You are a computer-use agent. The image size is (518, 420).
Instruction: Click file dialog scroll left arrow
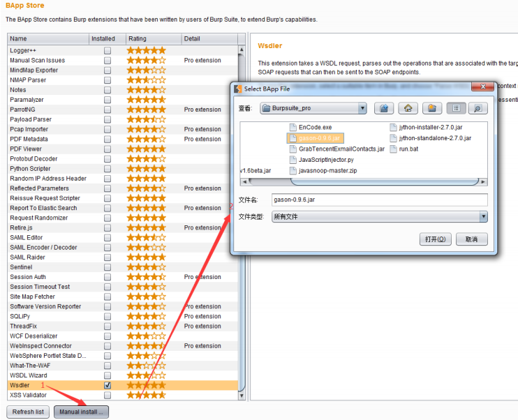(244, 181)
